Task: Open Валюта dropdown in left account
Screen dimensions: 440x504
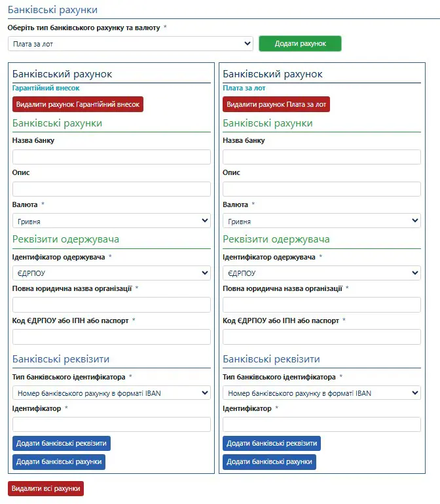Action: tap(111, 222)
